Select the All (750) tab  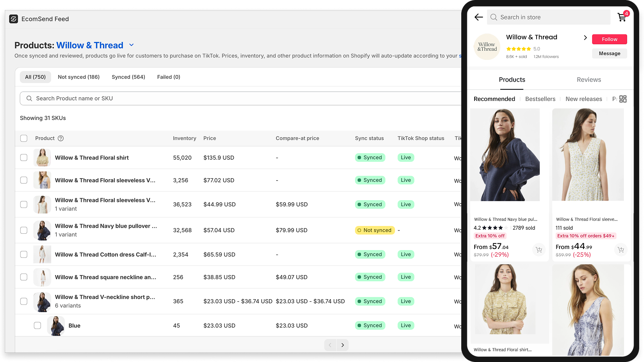pos(35,77)
